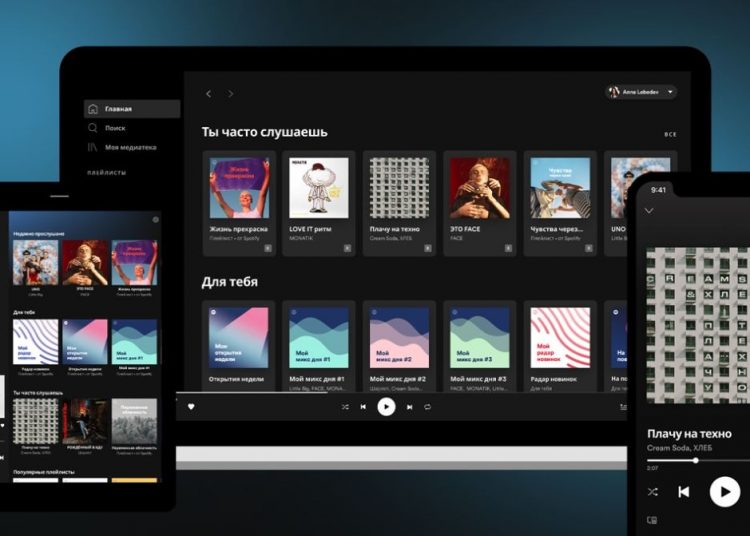Image resolution: width=750 pixels, height=536 pixels.
Task: Open the devices icon at the phone's bottom
Action: point(652,520)
